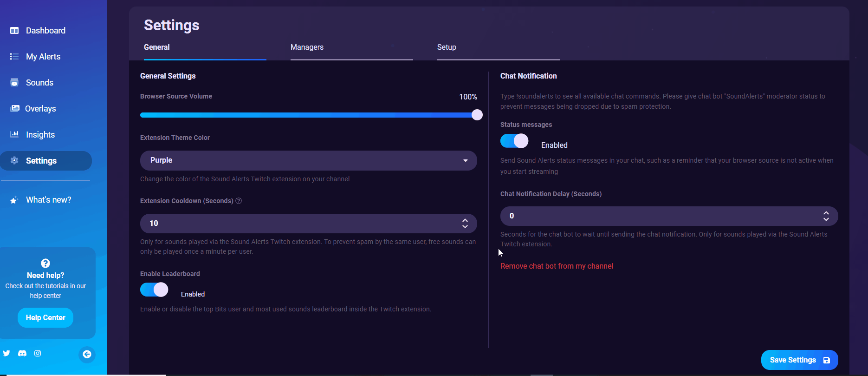The width and height of the screenshot is (868, 376).
Task: Click the Chat Notification Delay input field
Action: point(669,216)
